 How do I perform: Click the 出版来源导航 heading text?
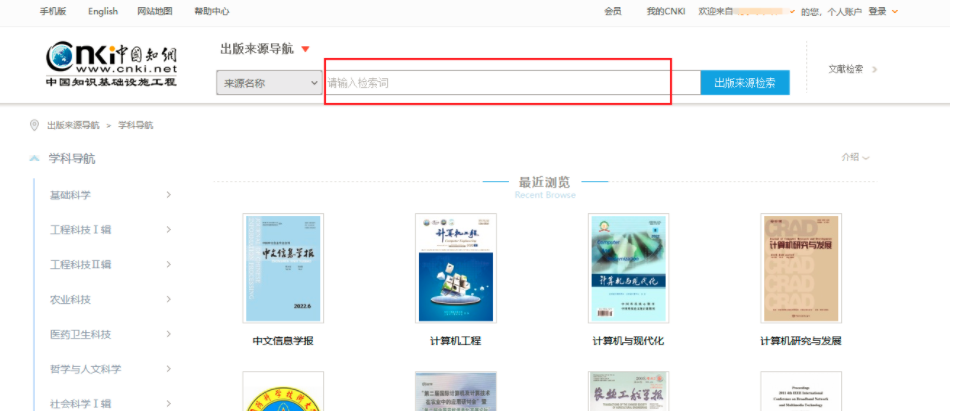click(257, 49)
